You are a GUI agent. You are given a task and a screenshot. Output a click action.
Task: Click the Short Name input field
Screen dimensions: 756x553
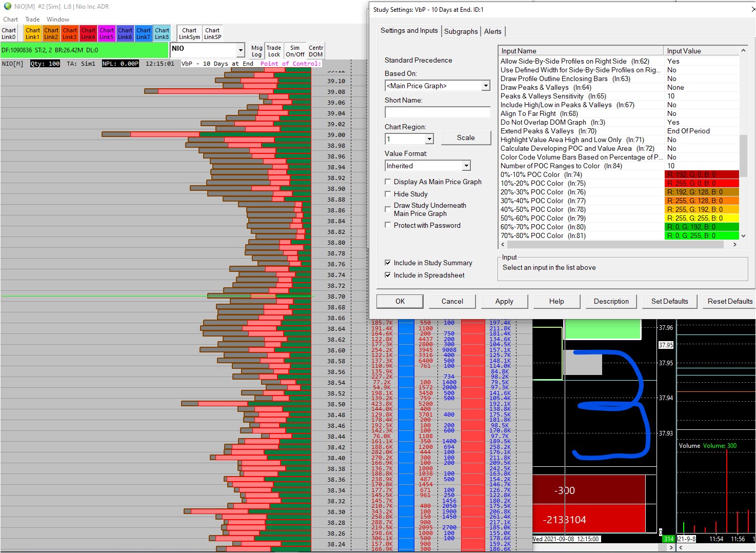(x=437, y=112)
